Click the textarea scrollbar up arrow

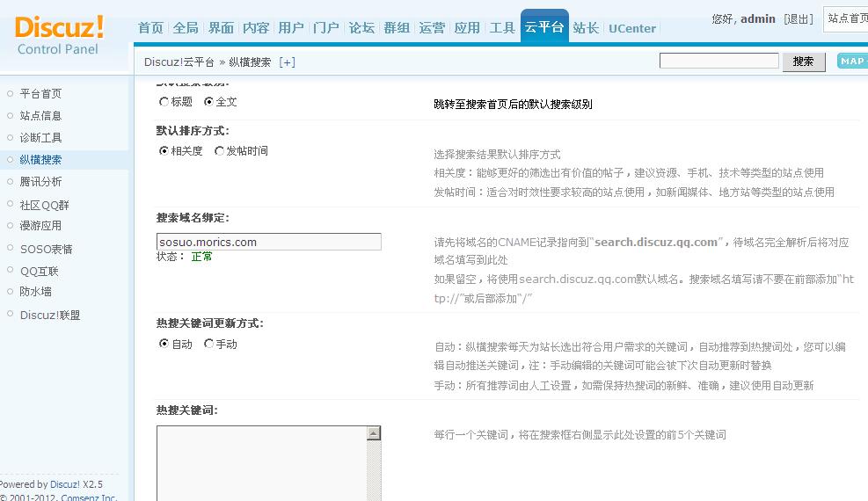pyautogui.click(x=375, y=433)
